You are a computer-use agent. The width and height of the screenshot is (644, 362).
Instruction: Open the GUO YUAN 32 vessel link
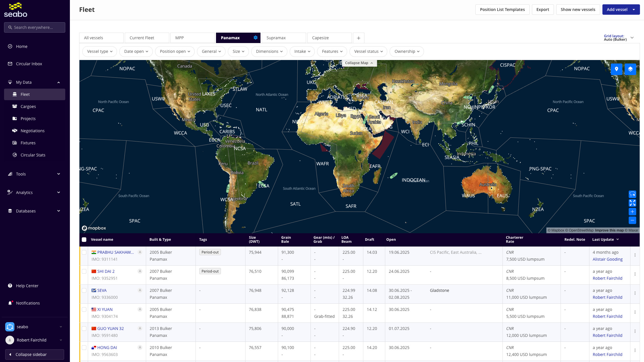[110, 329]
